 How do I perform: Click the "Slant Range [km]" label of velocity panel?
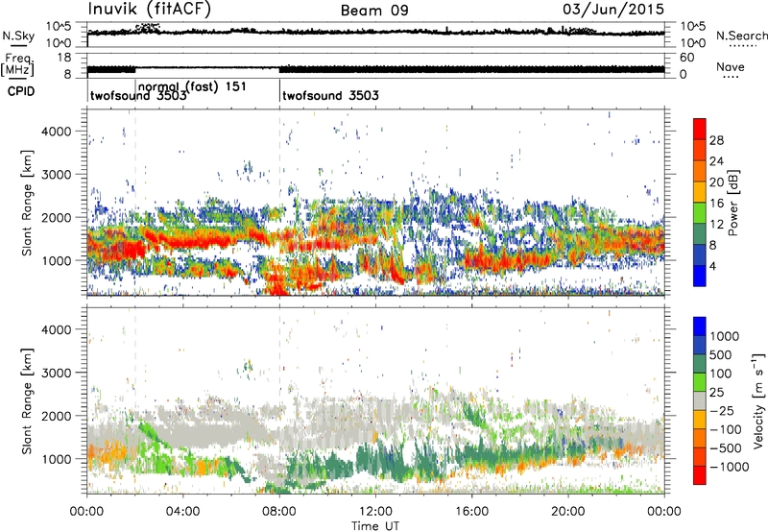(27, 401)
